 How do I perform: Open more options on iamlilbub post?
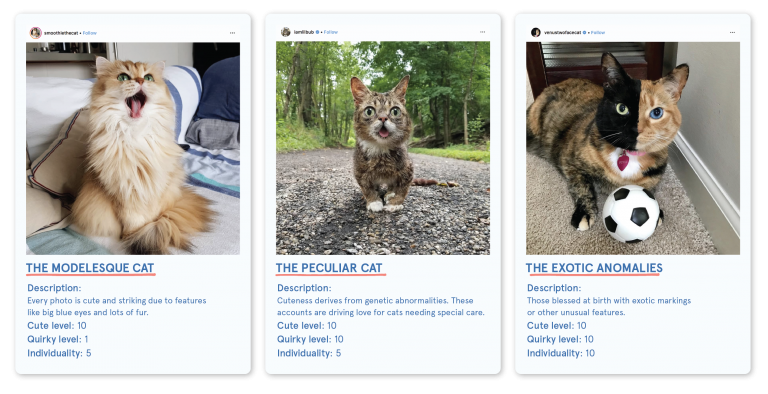482,32
